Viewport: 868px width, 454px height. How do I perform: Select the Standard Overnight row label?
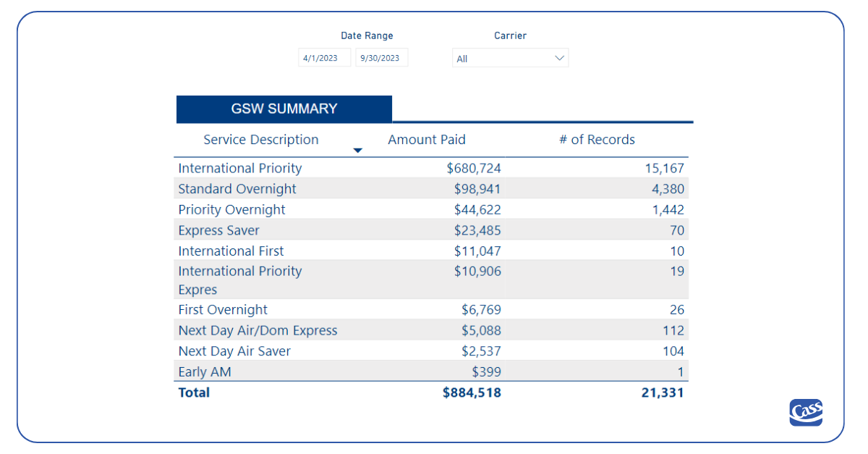(x=237, y=189)
